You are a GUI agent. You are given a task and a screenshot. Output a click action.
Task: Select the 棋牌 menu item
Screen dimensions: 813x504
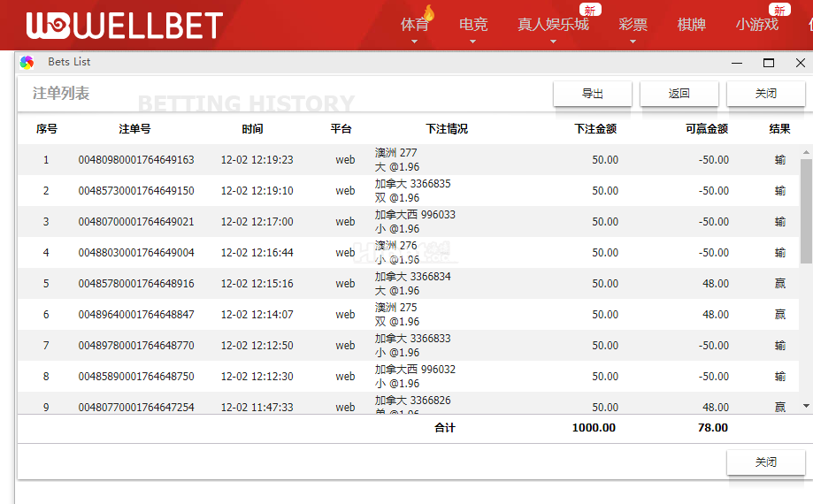691,25
